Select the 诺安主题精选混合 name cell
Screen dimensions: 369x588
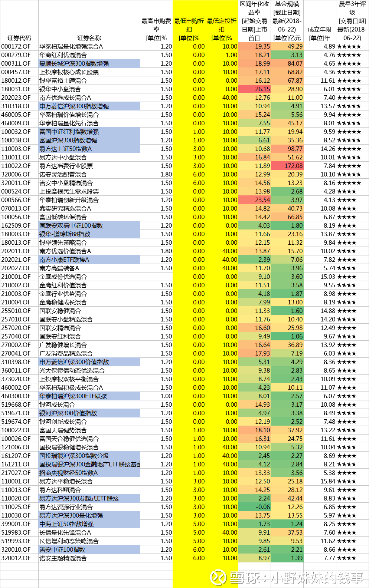click(63, 558)
